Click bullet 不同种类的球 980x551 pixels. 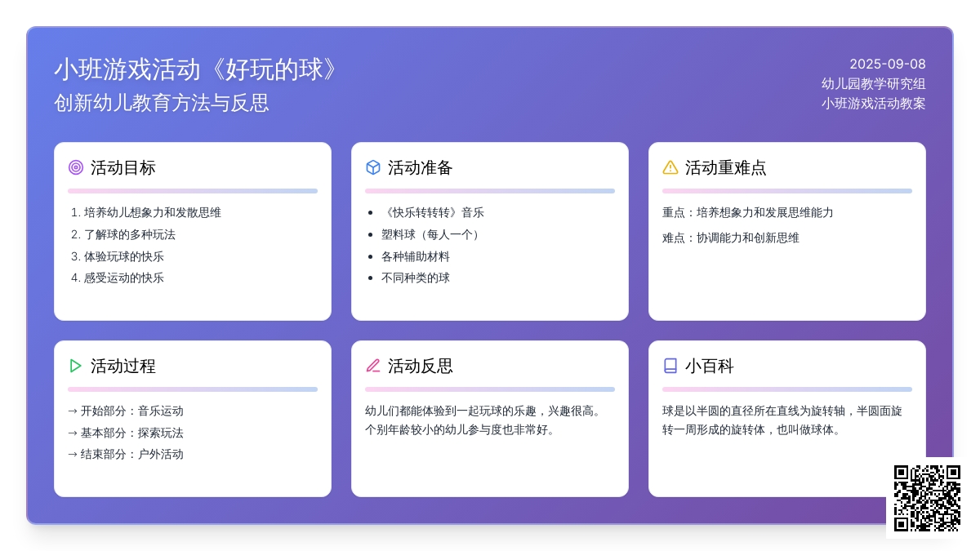(x=416, y=278)
